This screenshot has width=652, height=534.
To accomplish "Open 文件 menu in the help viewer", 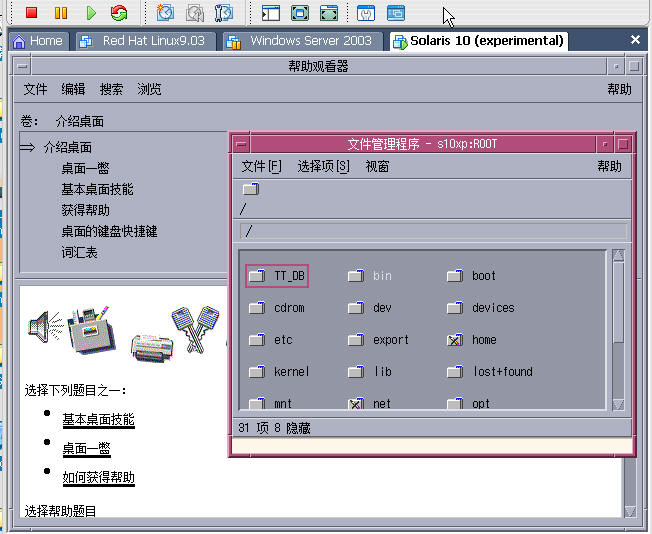I will coord(35,89).
